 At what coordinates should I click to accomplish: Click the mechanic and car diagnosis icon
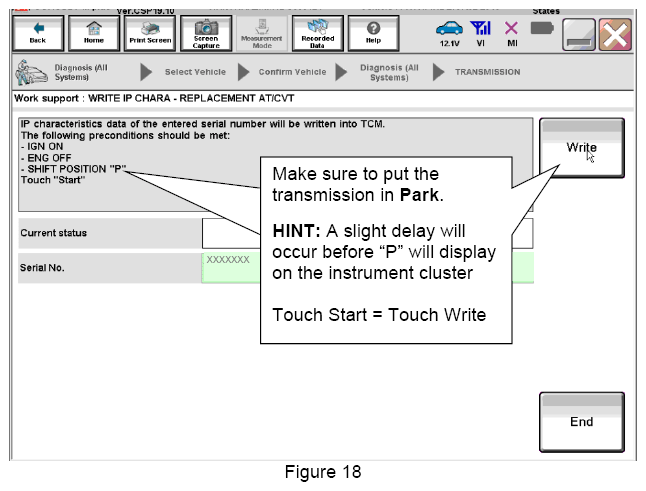[31, 72]
